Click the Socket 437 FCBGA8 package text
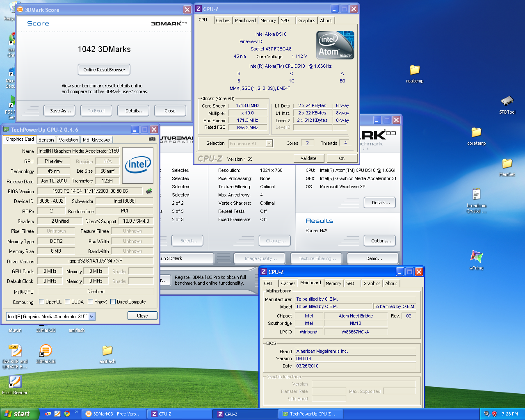This screenshot has width=525, height=420. point(271,49)
